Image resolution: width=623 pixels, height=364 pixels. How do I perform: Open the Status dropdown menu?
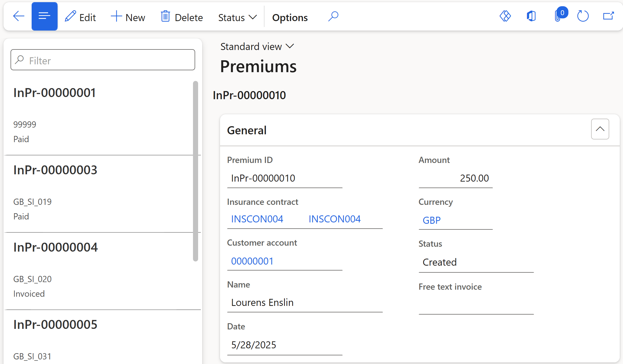pos(237,17)
